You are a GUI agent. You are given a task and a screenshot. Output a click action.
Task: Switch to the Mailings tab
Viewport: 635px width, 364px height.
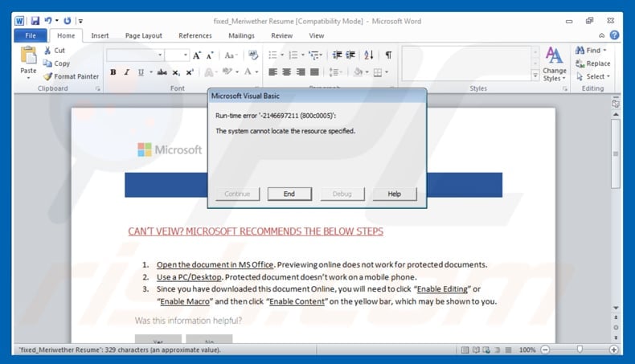click(241, 35)
